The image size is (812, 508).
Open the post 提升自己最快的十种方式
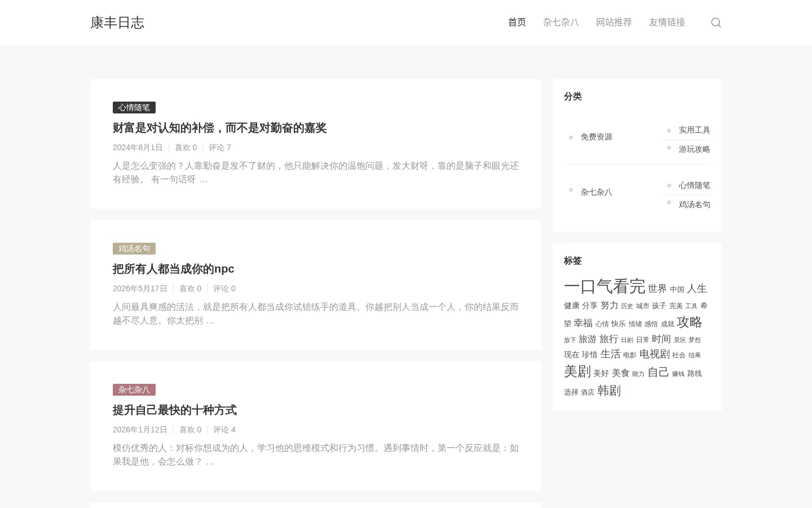click(x=175, y=410)
